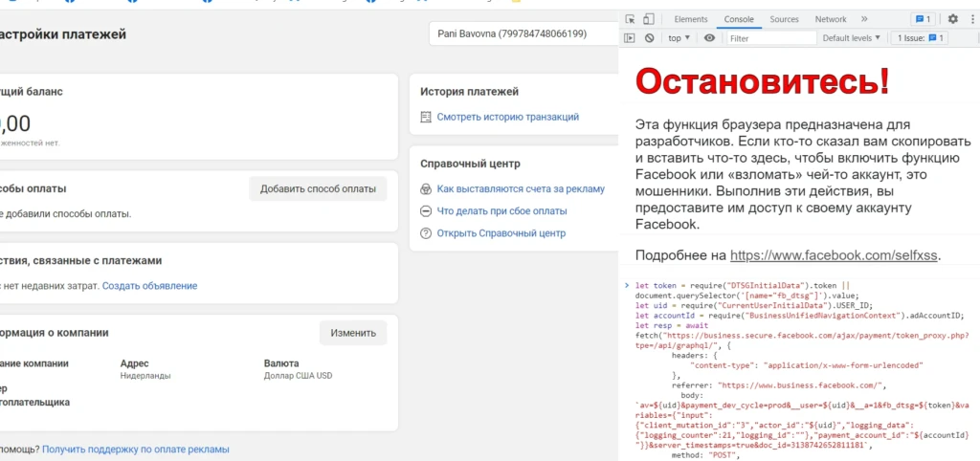Screen dimensions: 980x461
Task: Click the Изменить button
Action: pos(353,333)
